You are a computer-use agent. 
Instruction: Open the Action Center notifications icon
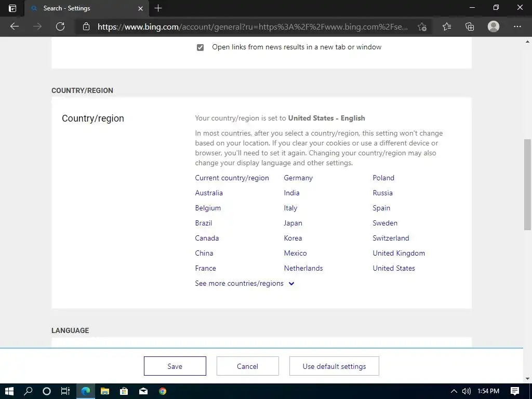[x=515, y=391]
